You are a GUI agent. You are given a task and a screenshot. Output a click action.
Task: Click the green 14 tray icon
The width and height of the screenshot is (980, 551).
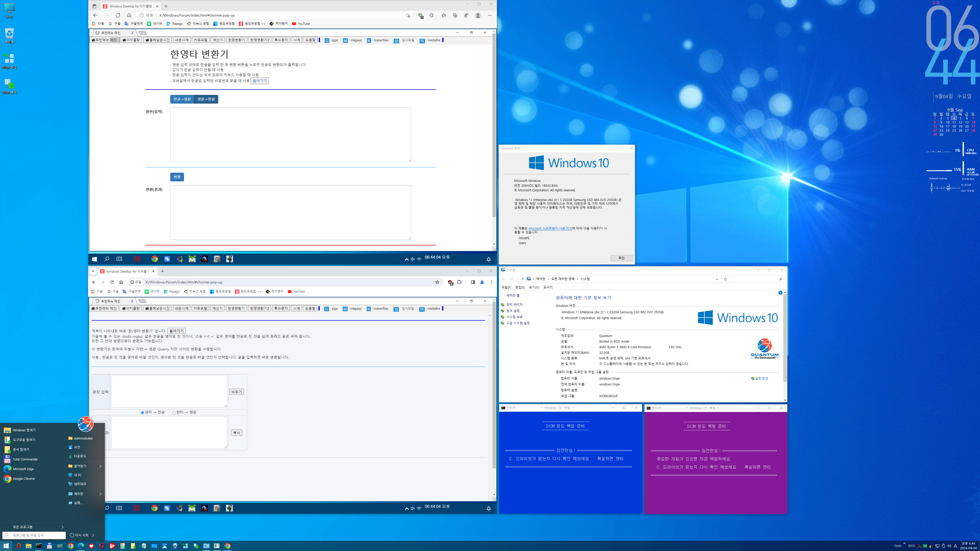click(x=925, y=546)
